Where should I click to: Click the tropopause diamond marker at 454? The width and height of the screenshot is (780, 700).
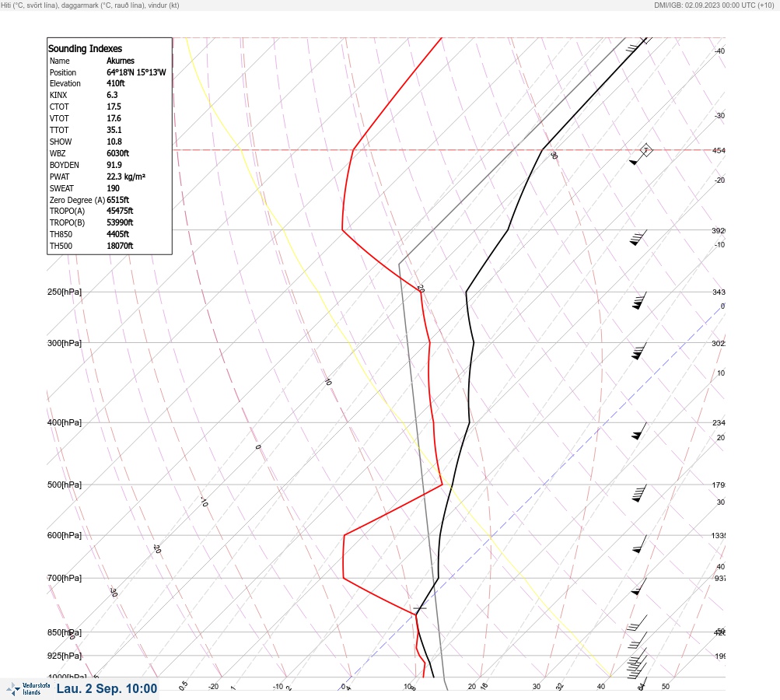[645, 150]
